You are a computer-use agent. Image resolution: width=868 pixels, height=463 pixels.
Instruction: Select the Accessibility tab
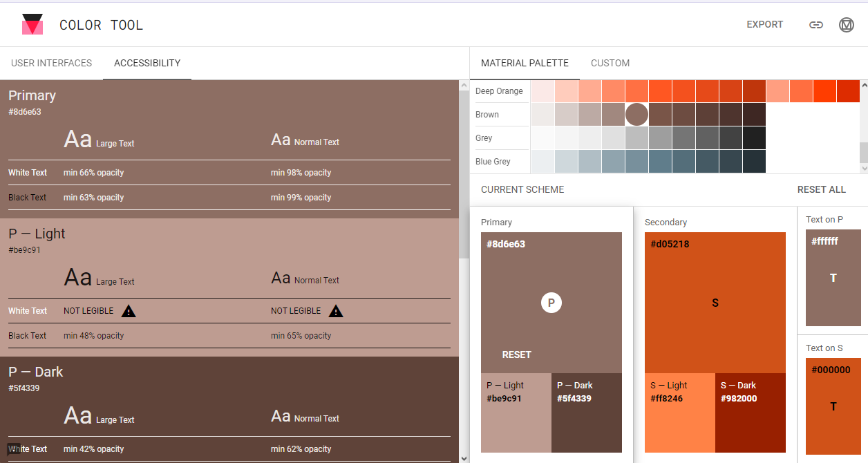[x=147, y=63]
